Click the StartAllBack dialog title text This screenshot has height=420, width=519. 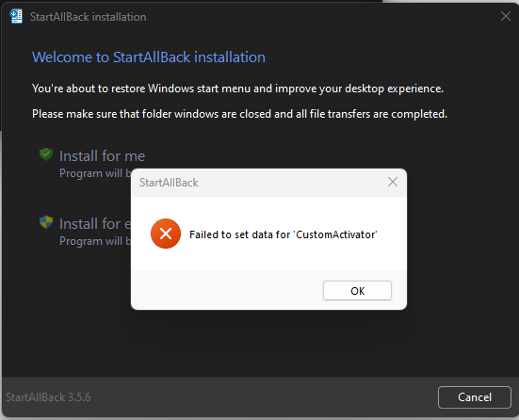[169, 183]
